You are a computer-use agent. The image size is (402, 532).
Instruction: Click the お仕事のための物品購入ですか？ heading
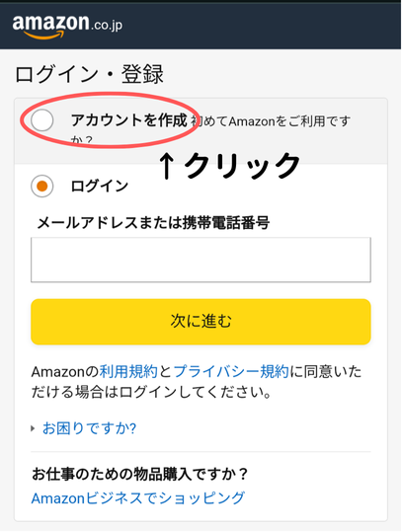[140, 475]
